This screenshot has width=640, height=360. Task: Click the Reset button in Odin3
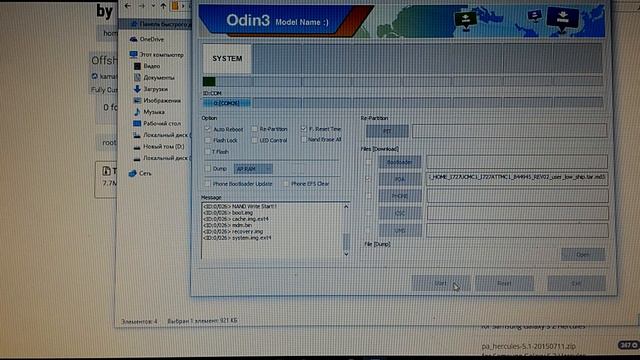coord(504,283)
